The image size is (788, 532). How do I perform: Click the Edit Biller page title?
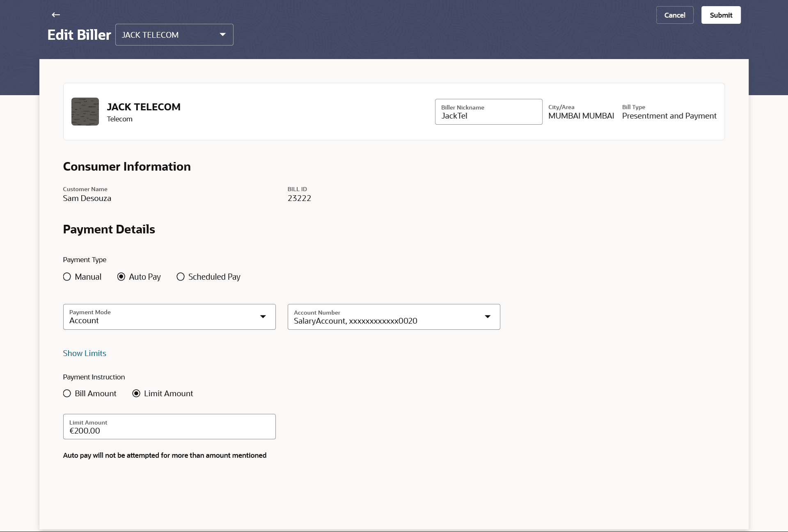coord(79,35)
